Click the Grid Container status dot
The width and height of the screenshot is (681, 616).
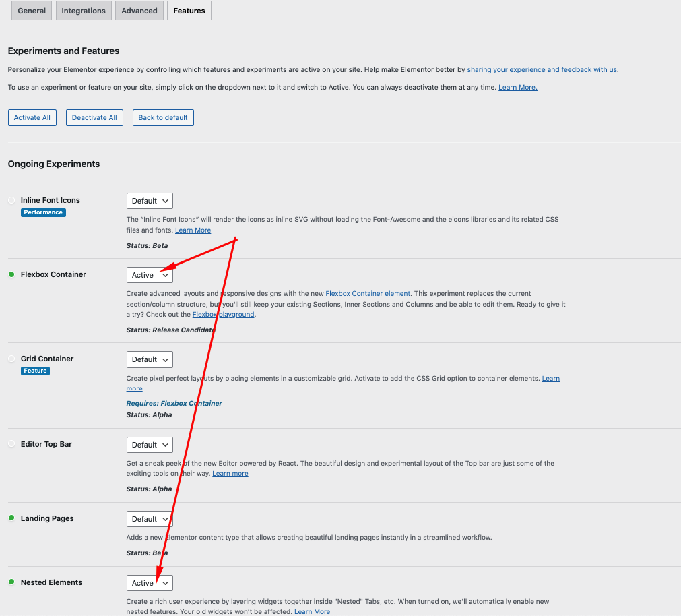(11, 359)
